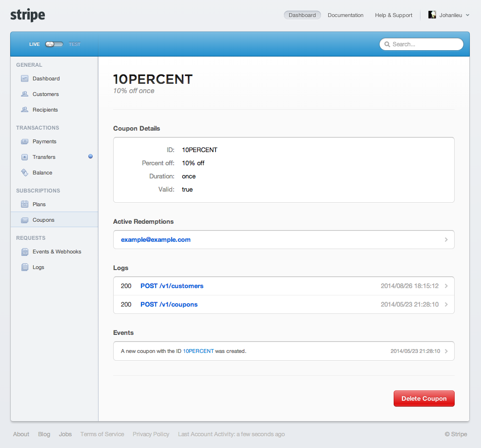Click the Payments icon in sidebar
481x448 pixels.
point(24,141)
